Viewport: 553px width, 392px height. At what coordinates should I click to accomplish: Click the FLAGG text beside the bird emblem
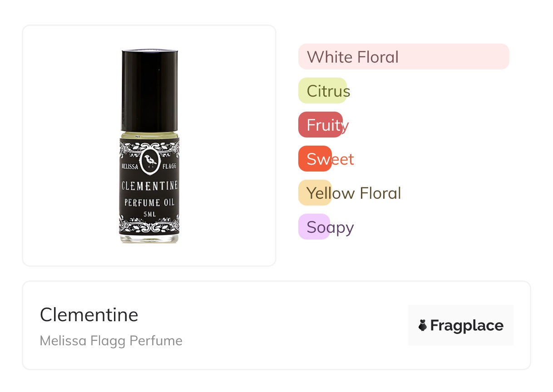coord(169,166)
